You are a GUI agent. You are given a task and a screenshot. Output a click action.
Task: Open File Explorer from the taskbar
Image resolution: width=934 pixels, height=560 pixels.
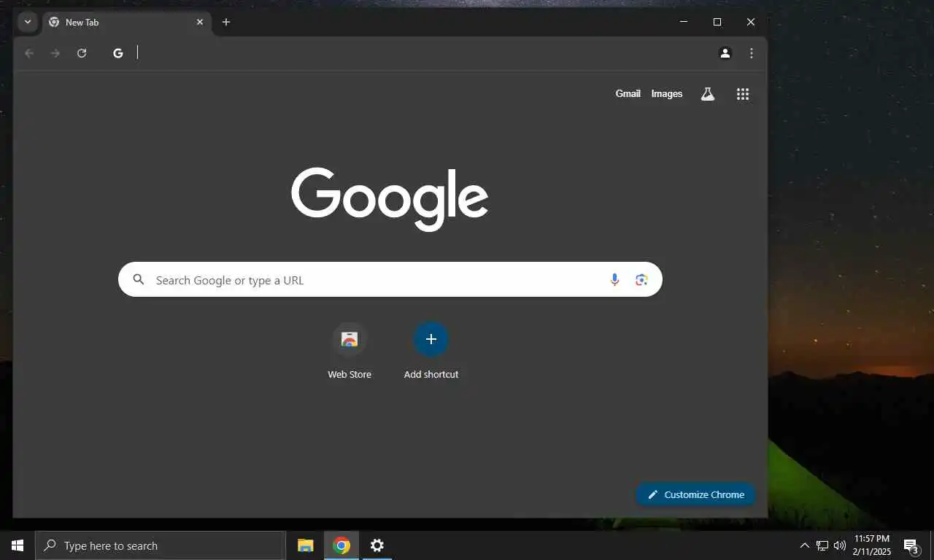click(x=306, y=545)
